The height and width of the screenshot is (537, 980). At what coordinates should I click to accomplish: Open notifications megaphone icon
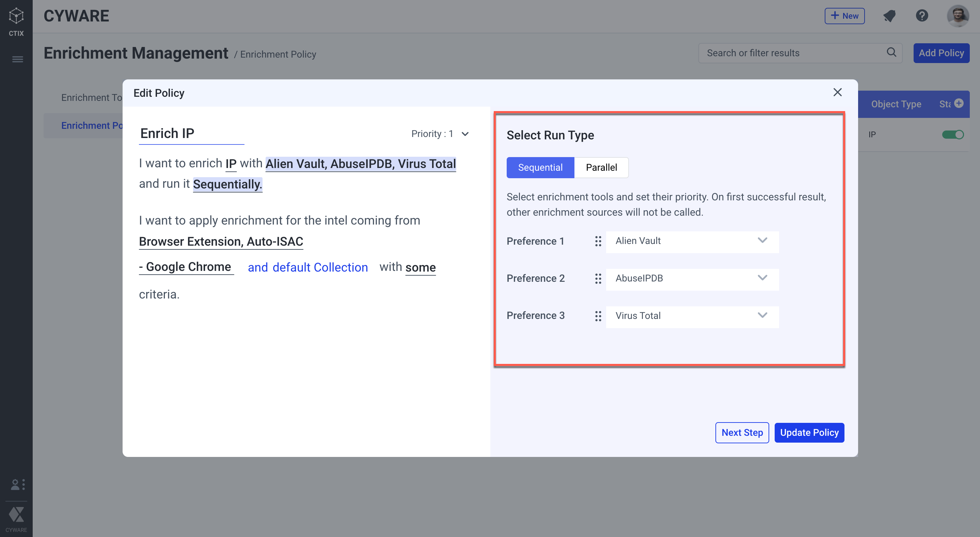[x=889, y=16]
